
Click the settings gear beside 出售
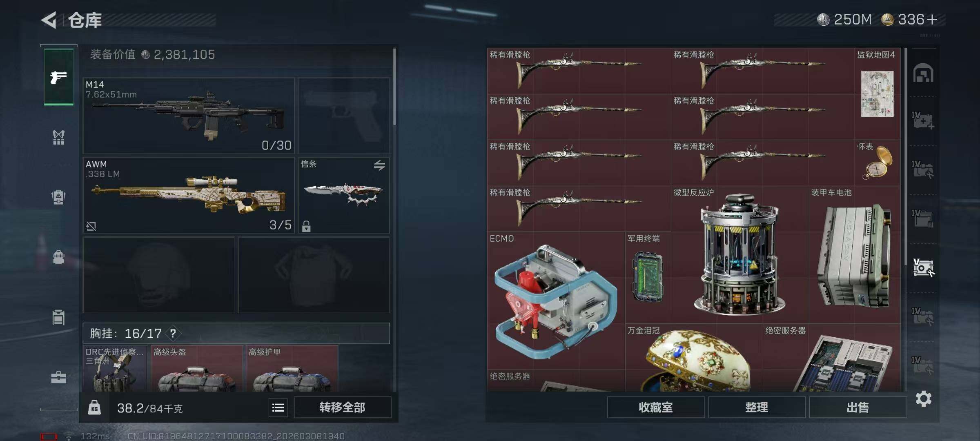[924, 399]
